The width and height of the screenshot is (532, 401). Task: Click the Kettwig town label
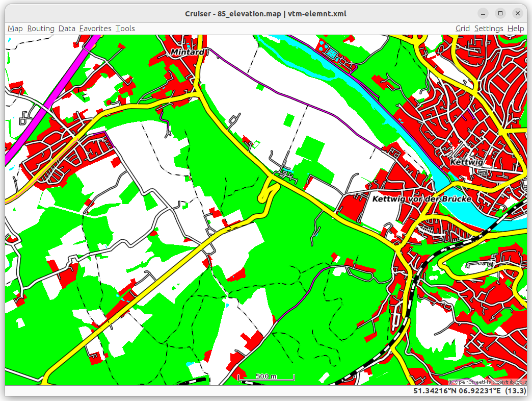(x=466, y=162)
